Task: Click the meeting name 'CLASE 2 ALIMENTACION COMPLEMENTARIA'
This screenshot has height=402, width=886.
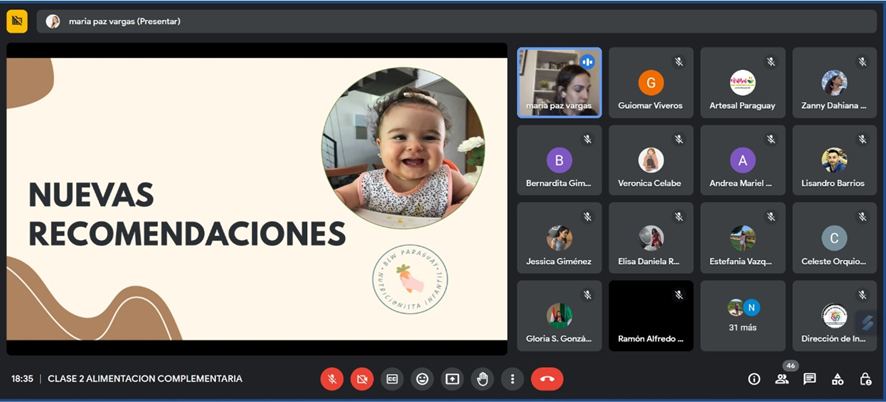Action: pyautogui.click(x=145, y=379)
